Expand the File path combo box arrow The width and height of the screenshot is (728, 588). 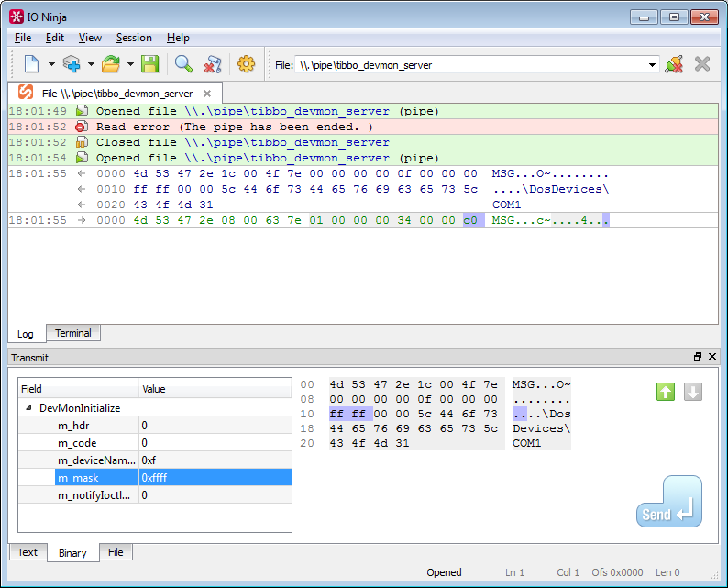click(x=652, y=65)
